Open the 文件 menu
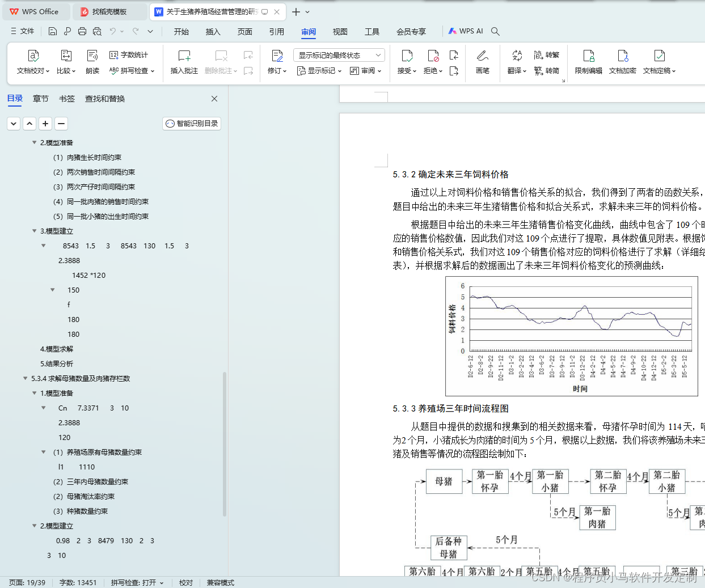Image resolution: width=705 pixels, height=588 pixels. [x=23, y=31]
